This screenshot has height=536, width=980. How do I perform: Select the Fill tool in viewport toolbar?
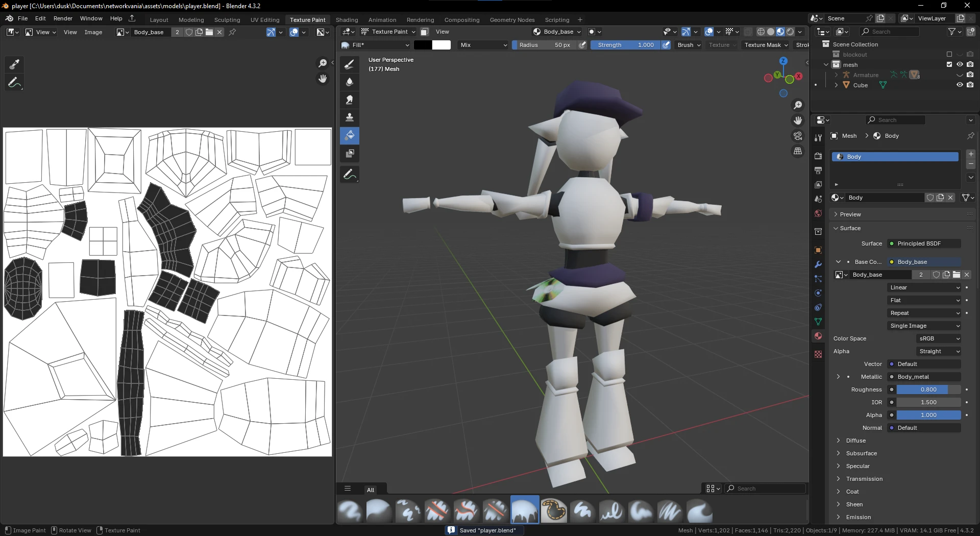pyautogui.click(x=350, y=135)
